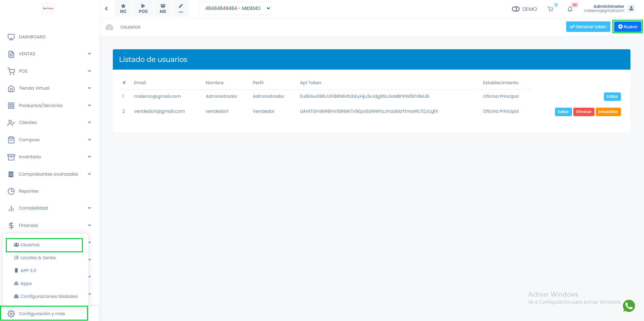Open the shopping cart icon
The height and width of the screenshot is (321, 644).
pyautogui.click(x=550, y=9)
